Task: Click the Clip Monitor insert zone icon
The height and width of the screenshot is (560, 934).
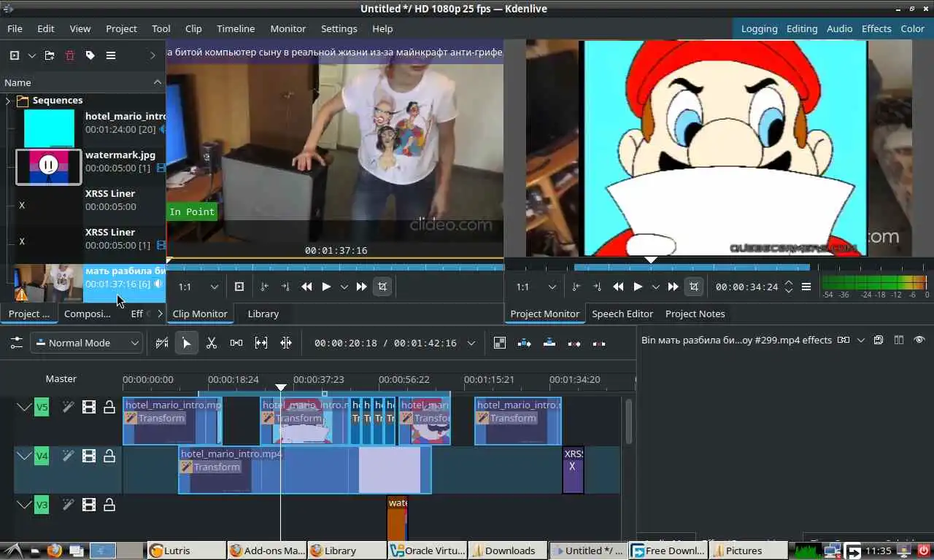Action: coord(239,287)
